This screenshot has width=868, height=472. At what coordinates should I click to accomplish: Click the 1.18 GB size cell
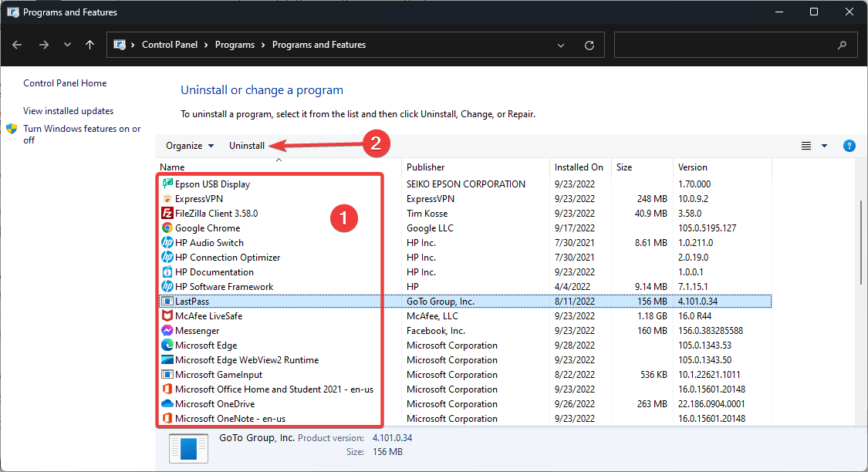[651, 316]
